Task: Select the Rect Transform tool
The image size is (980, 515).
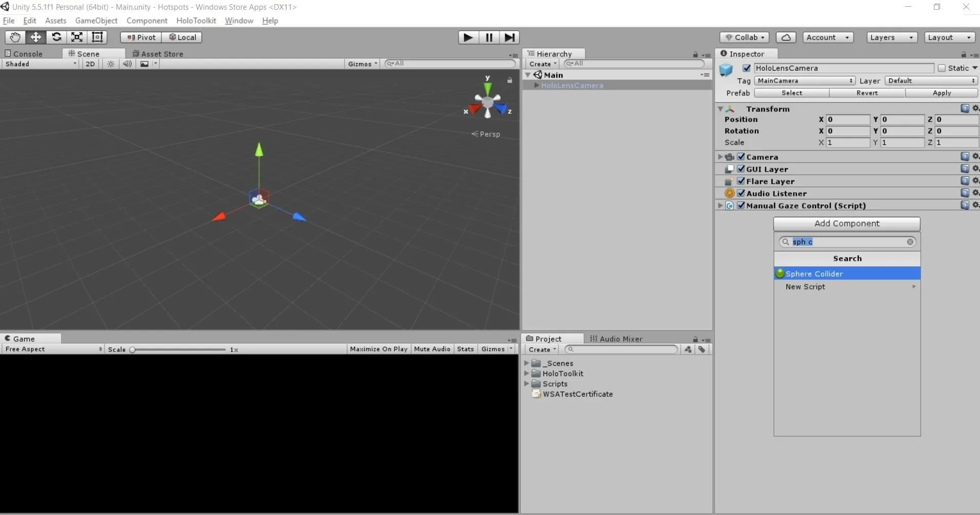Action: tap(97, 37)
